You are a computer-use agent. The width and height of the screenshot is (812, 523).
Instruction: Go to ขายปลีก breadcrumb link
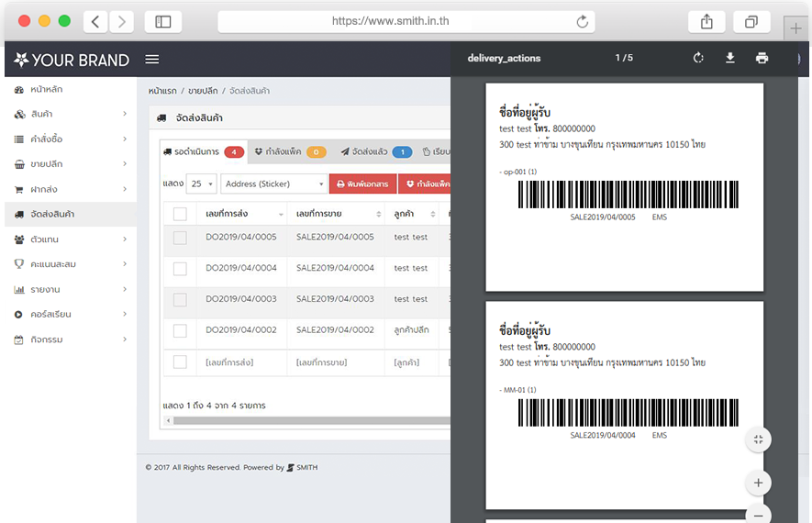coord(203,91)
